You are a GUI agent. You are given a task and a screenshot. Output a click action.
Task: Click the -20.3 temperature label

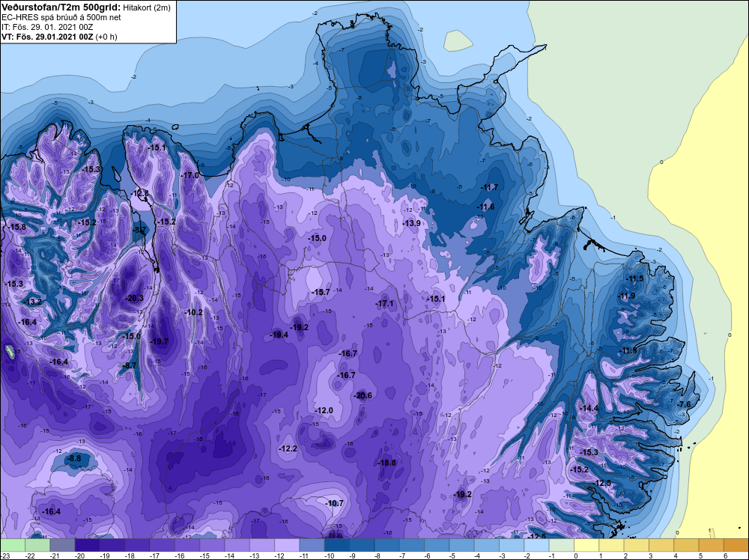coord(134,299)
